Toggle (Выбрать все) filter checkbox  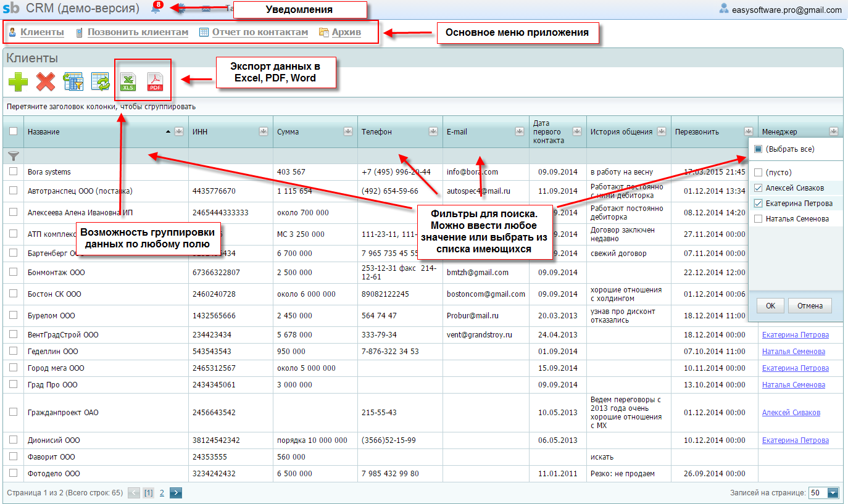(x=759, y=149)
